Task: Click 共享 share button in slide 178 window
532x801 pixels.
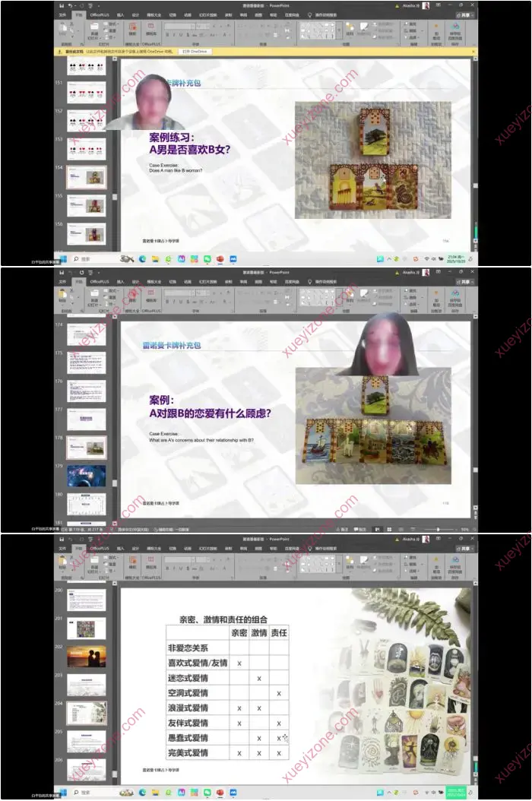Action: pyautogui.click(x=465, y=281)
